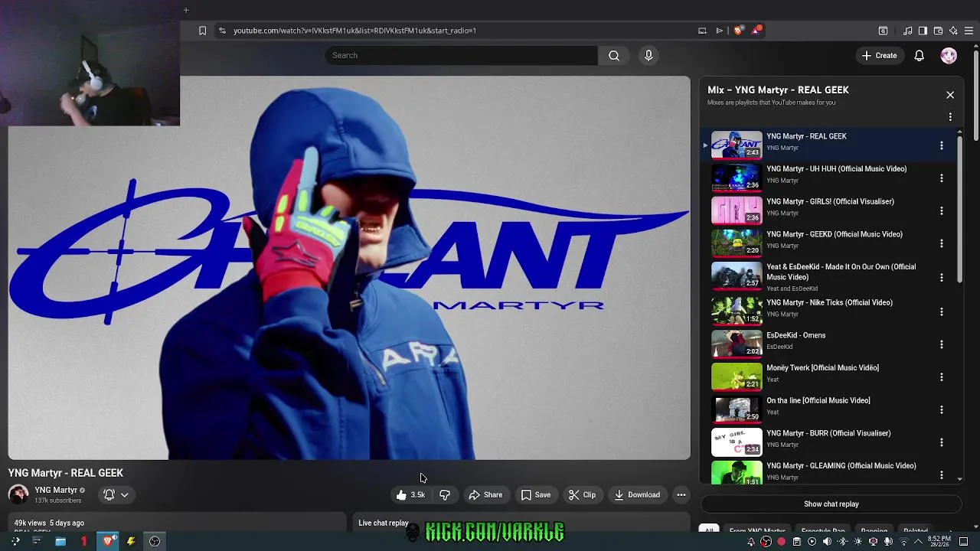Open Mix playlist options menu
The height and width of the screenshot is (551, 980).
[x=950, y=117]
